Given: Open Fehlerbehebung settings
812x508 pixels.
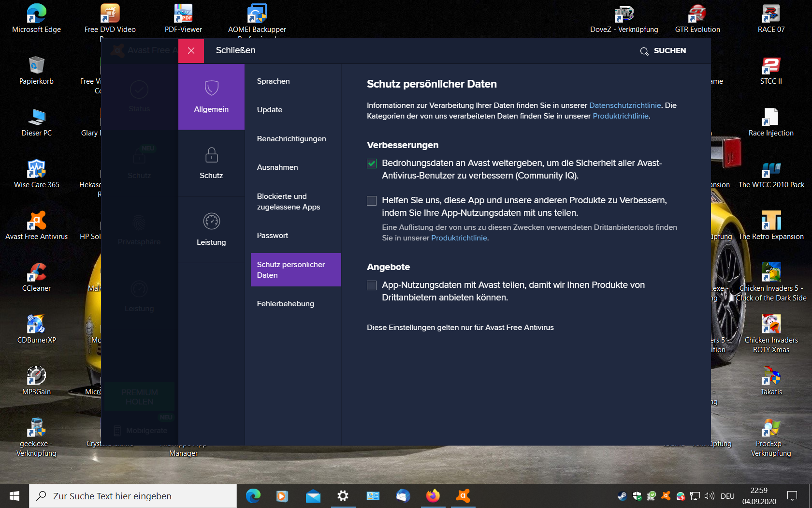Looking at the screenshot, I should pyautogui.click(x=286, y=304).
